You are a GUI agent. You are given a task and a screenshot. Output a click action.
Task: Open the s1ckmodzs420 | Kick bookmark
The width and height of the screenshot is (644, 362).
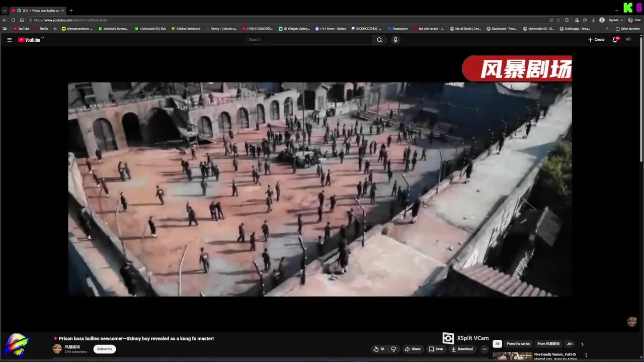(150, 29)
